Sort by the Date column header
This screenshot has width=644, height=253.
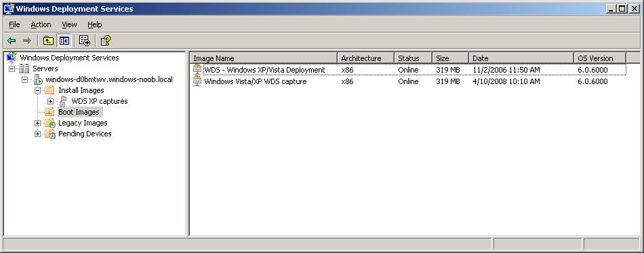point(521,58)
